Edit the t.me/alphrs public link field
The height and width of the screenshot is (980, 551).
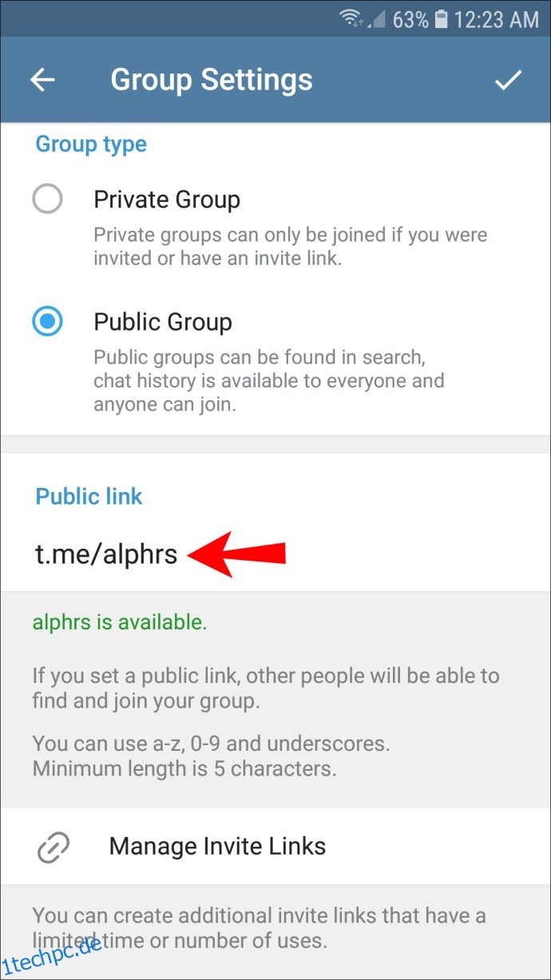275,554
